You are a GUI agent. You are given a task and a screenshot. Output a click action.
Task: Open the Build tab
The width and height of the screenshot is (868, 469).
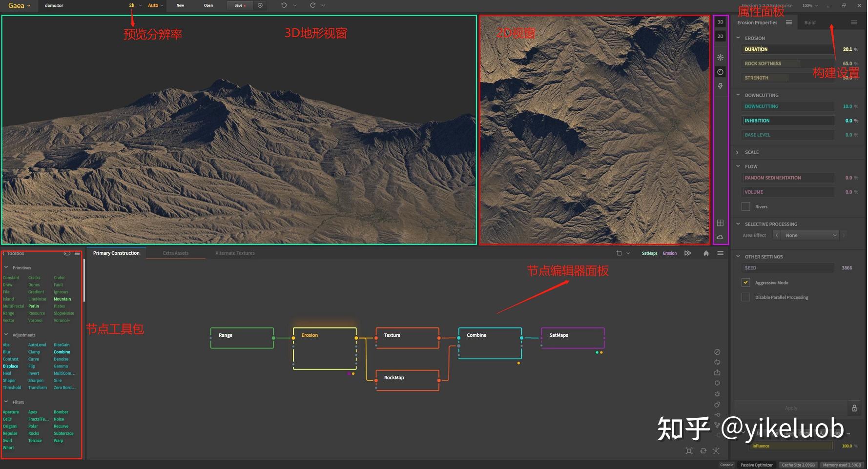(x=810, y=22)
